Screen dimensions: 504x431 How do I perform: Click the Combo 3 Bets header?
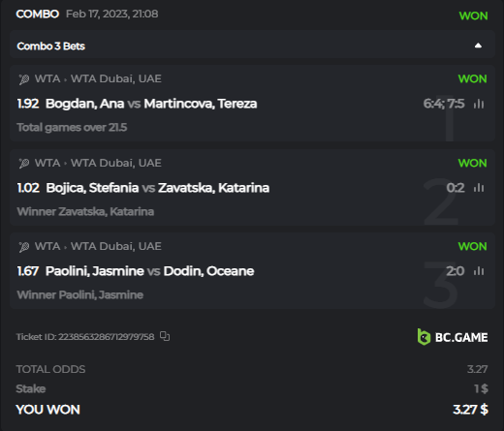click(x=252, y=45)
